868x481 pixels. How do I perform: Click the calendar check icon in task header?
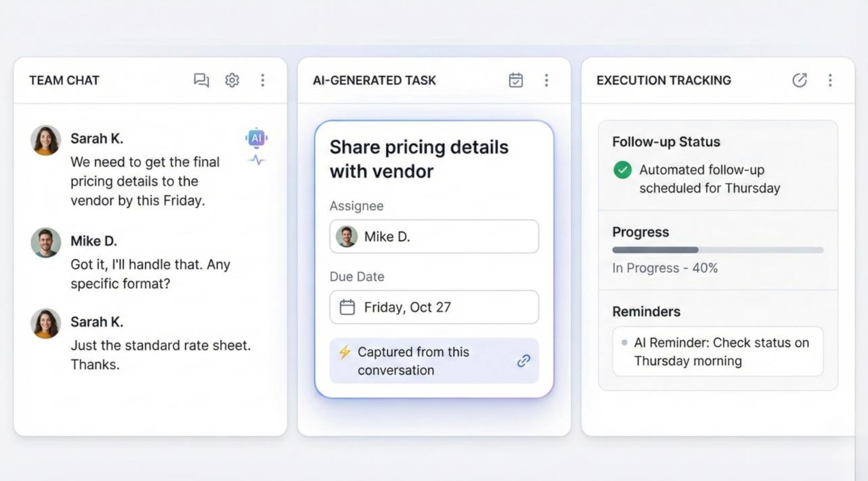[516, 81]
